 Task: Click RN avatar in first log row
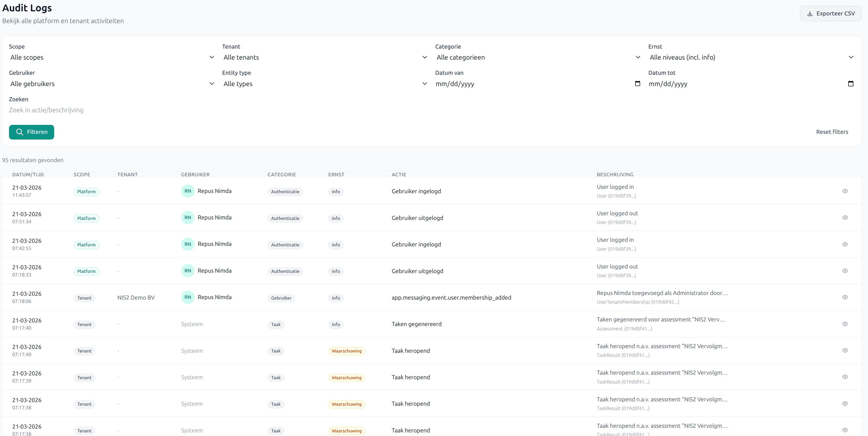188,191
